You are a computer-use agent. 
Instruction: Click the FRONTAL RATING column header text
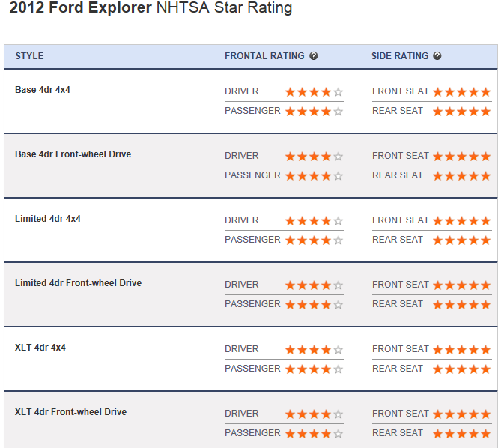pos(264,56)
